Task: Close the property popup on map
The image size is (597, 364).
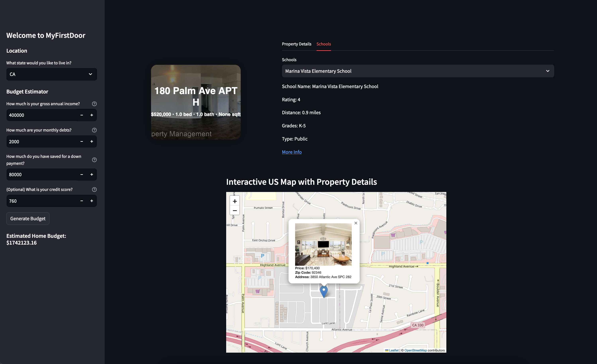Action: (356, 223)
